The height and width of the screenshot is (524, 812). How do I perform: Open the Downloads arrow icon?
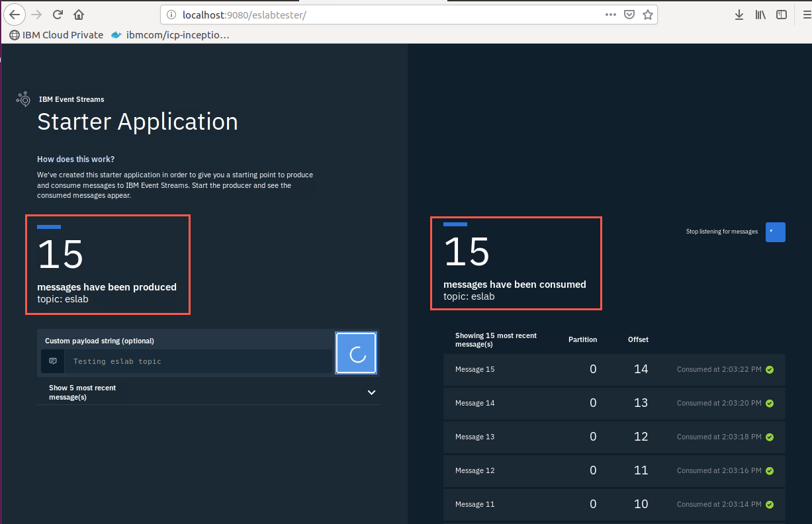(739, 15)
